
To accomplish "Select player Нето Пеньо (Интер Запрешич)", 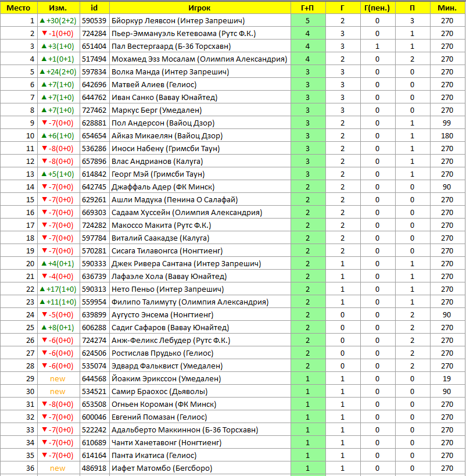I will (x=167, y=289).
